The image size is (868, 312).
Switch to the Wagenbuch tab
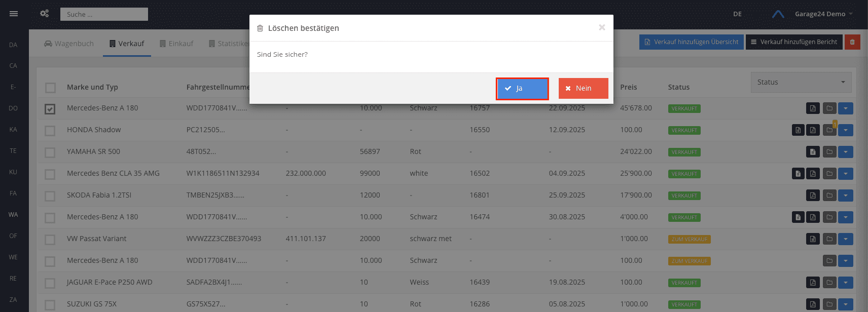pos(69,44)
